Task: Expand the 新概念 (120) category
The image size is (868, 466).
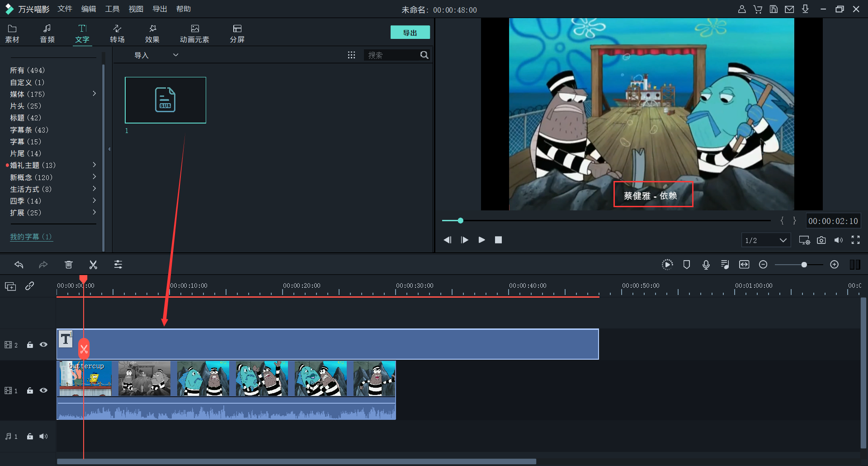Action: 94,177
